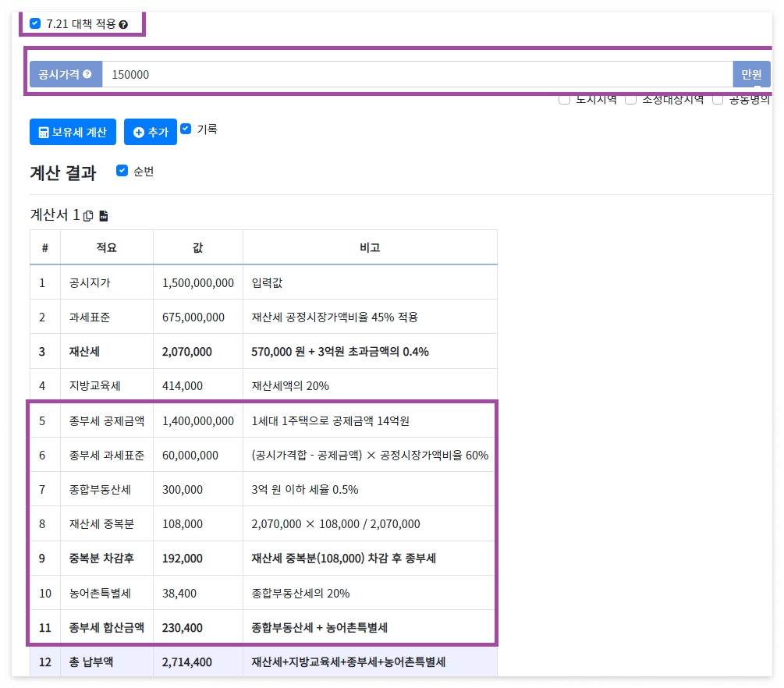
Task: Select the 종부세 과세표준 row label
Action: 107,456
